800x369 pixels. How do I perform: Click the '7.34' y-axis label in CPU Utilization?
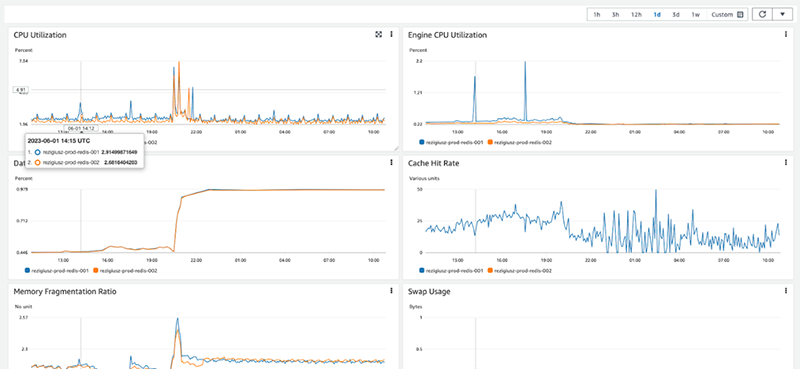pyautogui.click(x=23, y=61)
